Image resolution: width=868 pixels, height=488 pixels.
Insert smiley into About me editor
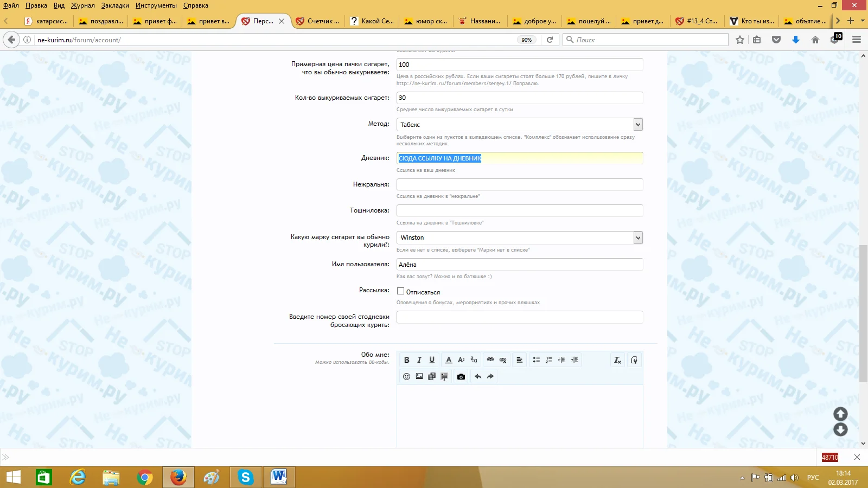(406, 376)
